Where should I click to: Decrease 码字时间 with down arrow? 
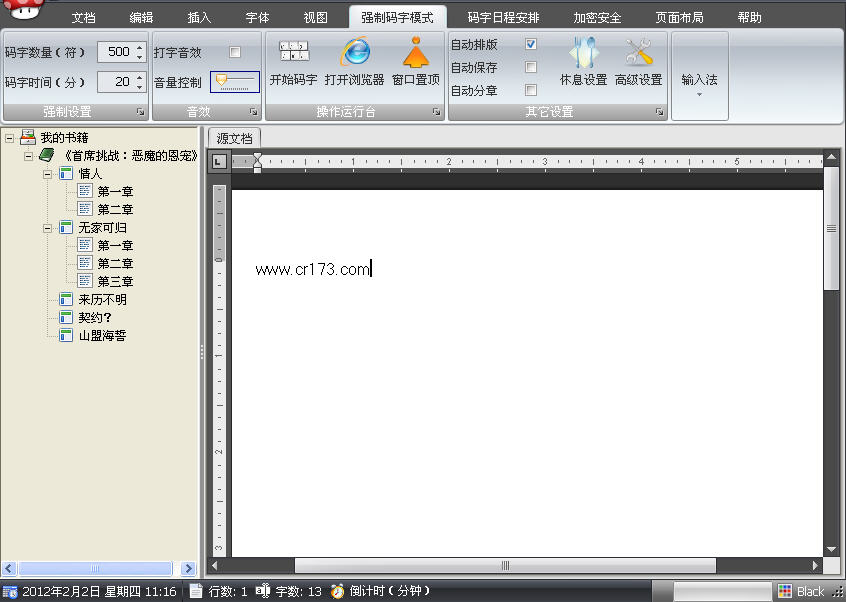[140, 87]
